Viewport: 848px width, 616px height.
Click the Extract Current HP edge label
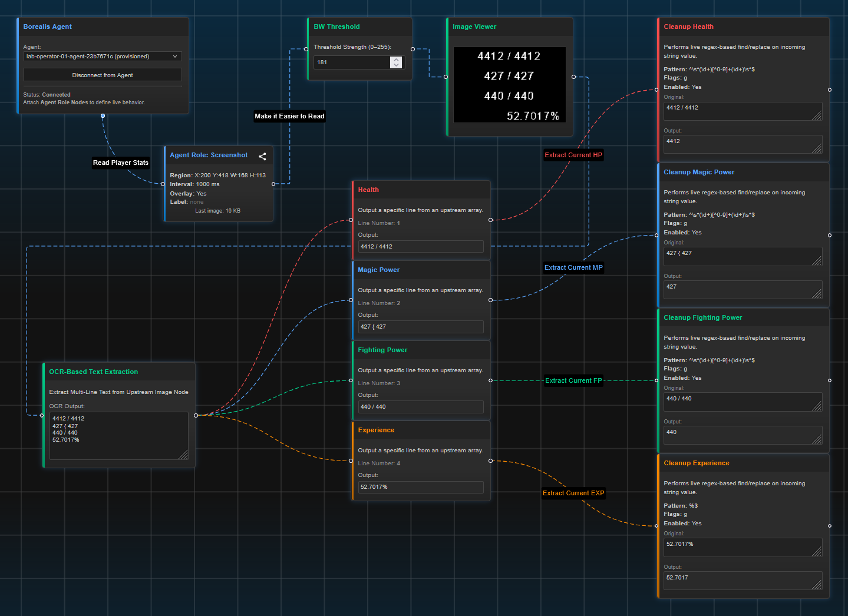[x=573, y=155]
